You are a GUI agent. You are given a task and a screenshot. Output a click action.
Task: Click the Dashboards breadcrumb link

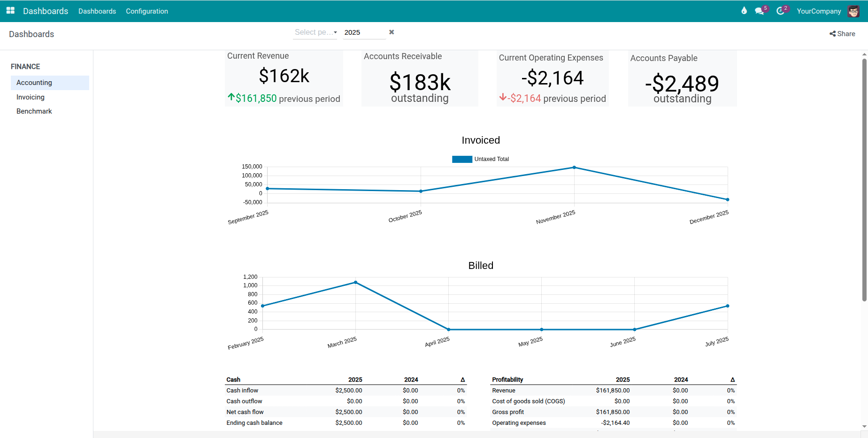[31, 34]
